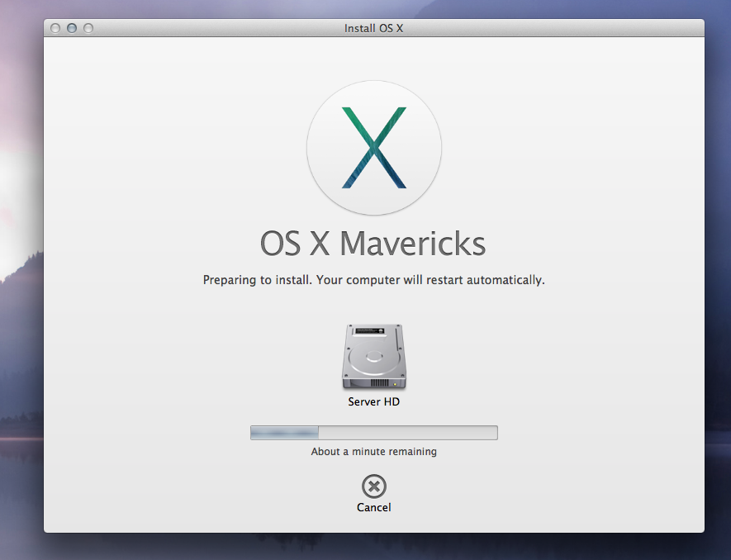Click the installation progress bar
This screenshot has height=560, width=731.
click(x=374, y=433)
